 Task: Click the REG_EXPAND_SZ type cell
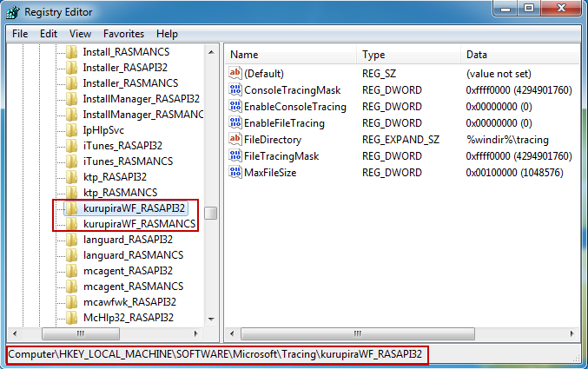[x=400, y=140]
